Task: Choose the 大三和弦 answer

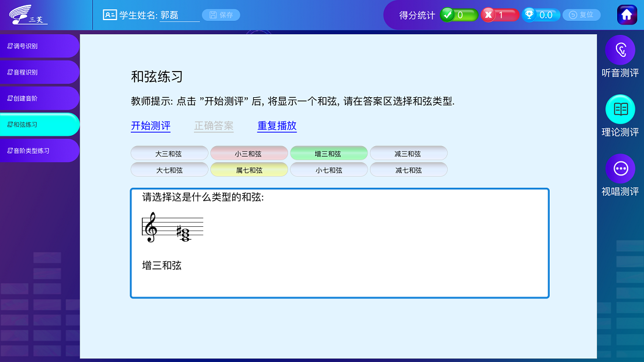Action: point(169,153)
